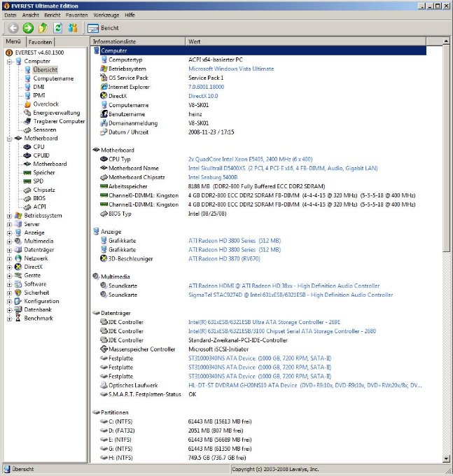Click the refresh icon in toolbar
The width and height of the screenshot is (453, 476).
click(57, 28)
